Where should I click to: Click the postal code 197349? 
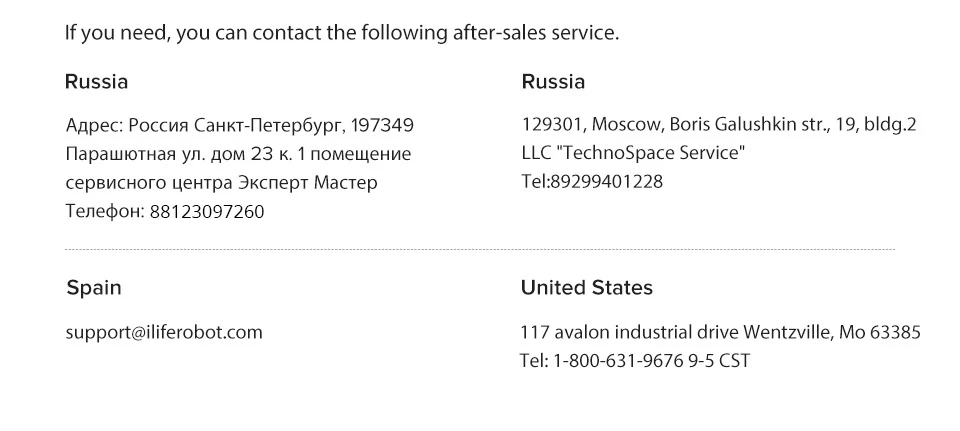click(384, 126)
